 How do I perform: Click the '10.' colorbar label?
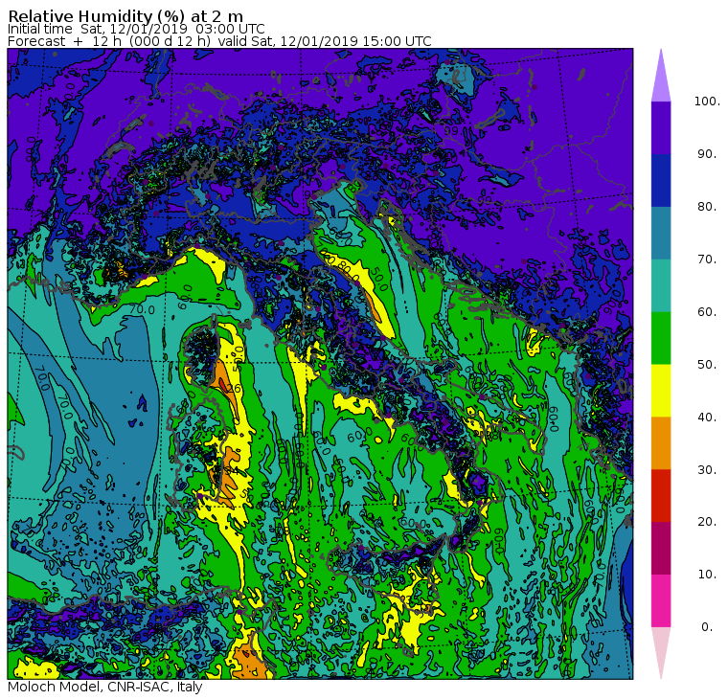(x=707, y=575)
